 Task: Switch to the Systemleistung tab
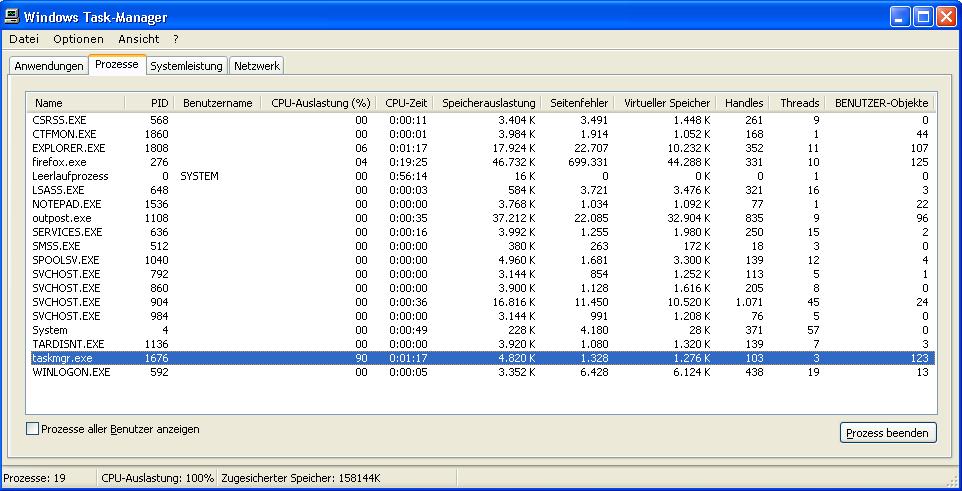point(187,66)
